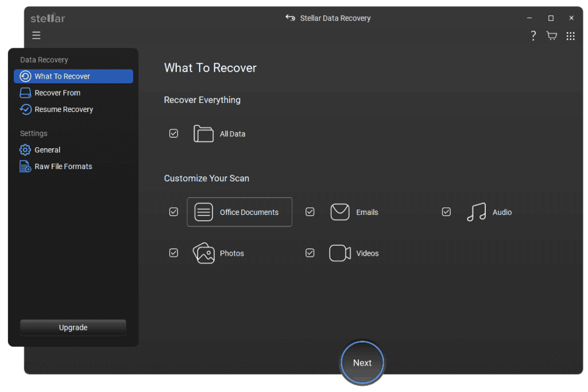Click the Photos icon

pyautogui.click(x=203, y=253)
